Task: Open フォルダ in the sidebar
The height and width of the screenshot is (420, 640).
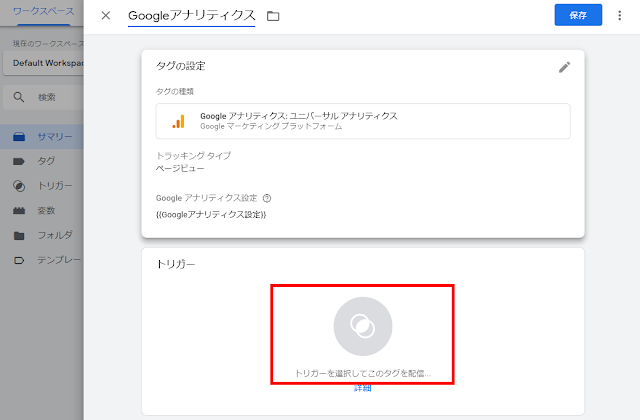Action: tap(42, 236)
